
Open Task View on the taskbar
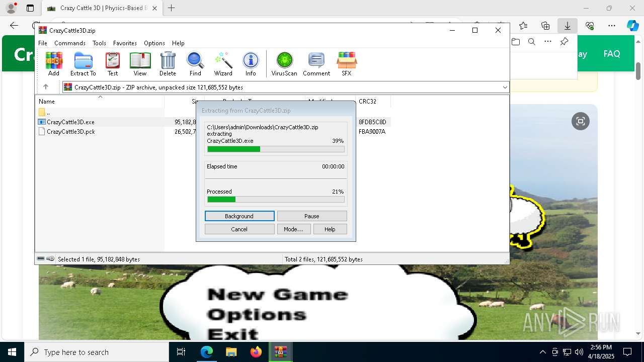click(181, 352)
